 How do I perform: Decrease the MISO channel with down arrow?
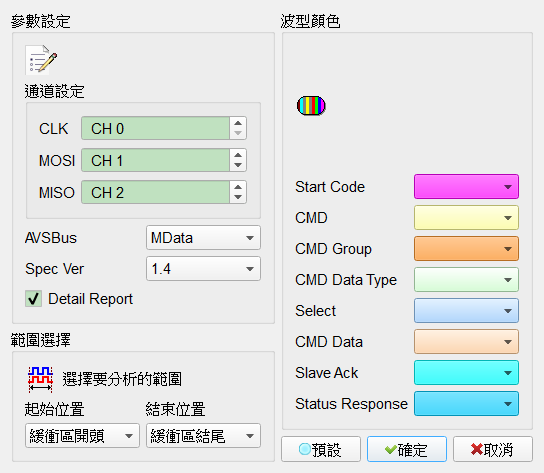pos(238,197)
